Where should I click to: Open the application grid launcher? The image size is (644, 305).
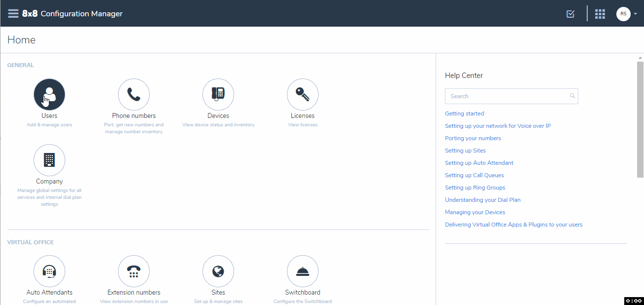[x=600, y=14]
